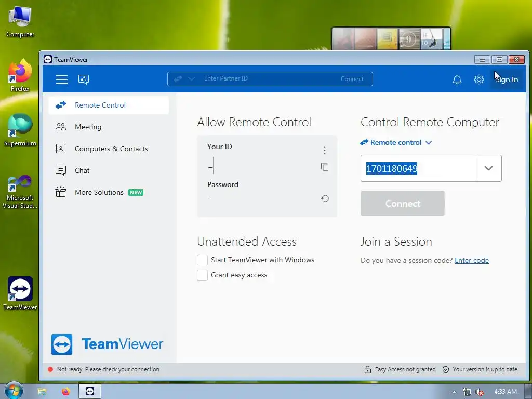Image resolution: width=532 pixels, height=399 pixels.
Task: Click the 4:33 AM taskbar clock
Action: (x=506, y=392)
